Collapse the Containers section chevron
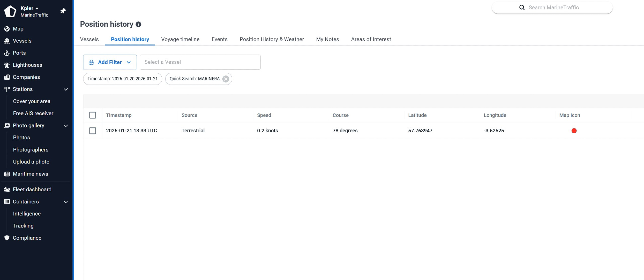The image size is (644, 280). tap(66, 202)
